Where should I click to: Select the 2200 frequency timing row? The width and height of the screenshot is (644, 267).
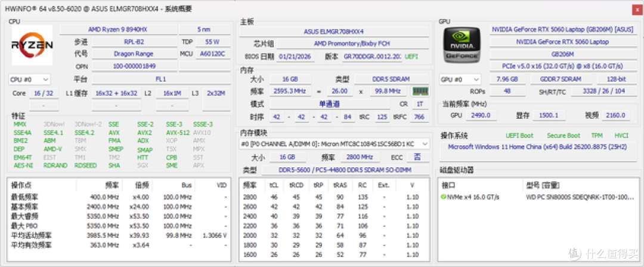[x=335, y=226]
